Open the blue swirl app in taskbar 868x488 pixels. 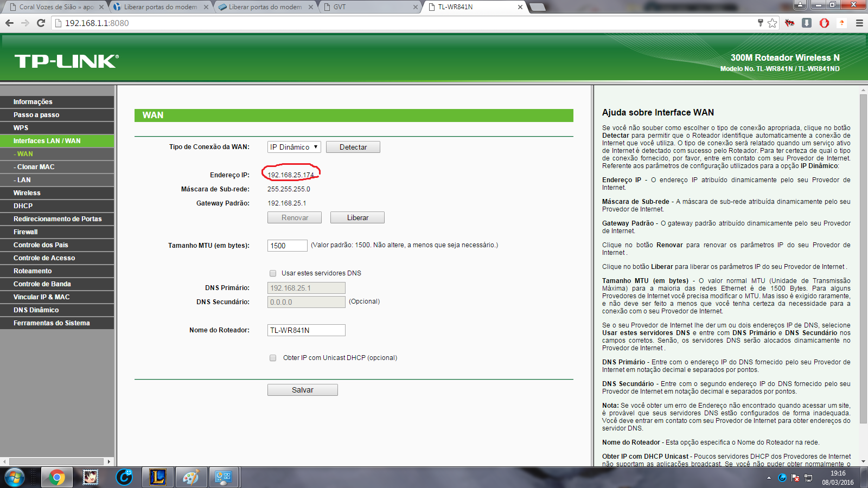(x=124, y=478)
